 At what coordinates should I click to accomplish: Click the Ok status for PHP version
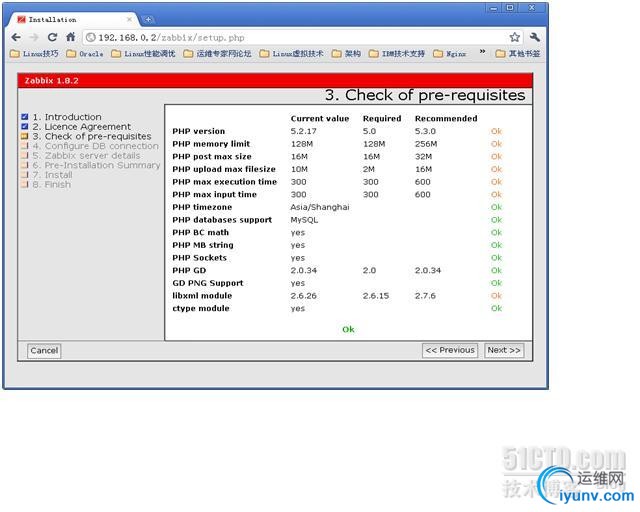pyautogui.click(x=496, y=131)
